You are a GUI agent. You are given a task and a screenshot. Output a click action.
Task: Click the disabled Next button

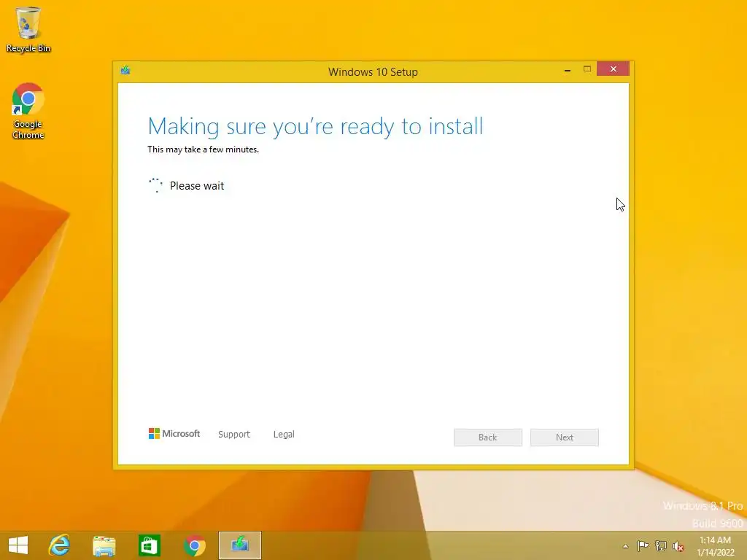click(x=565, y=437)
